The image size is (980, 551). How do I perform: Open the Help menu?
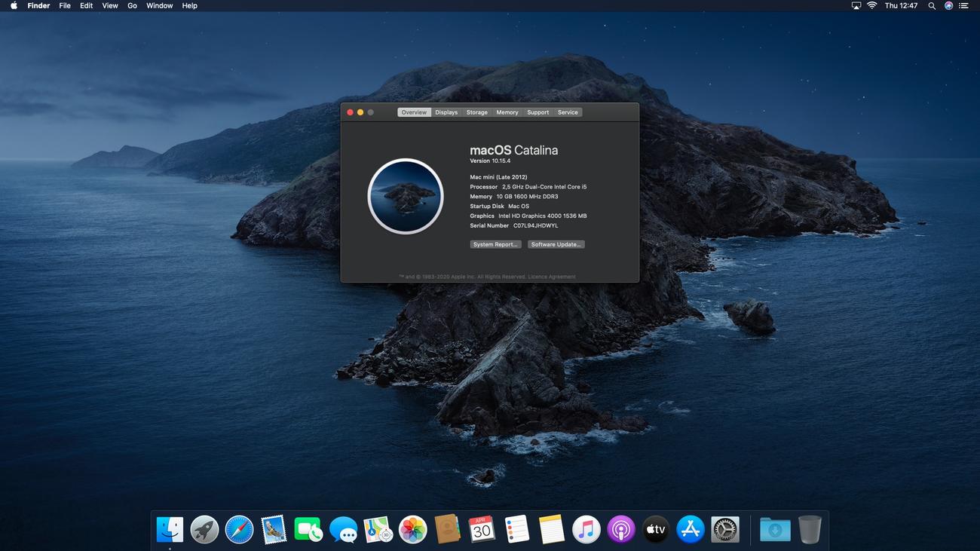coord(190,5)
